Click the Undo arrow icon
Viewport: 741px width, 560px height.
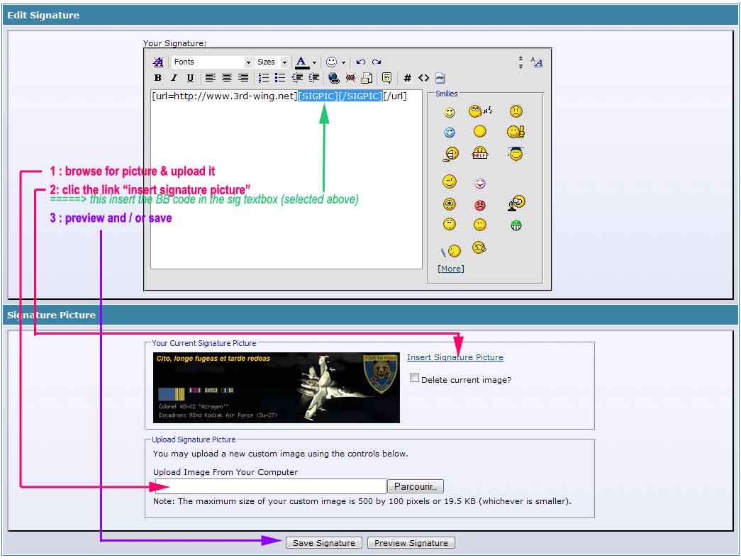tap(361, 62)
